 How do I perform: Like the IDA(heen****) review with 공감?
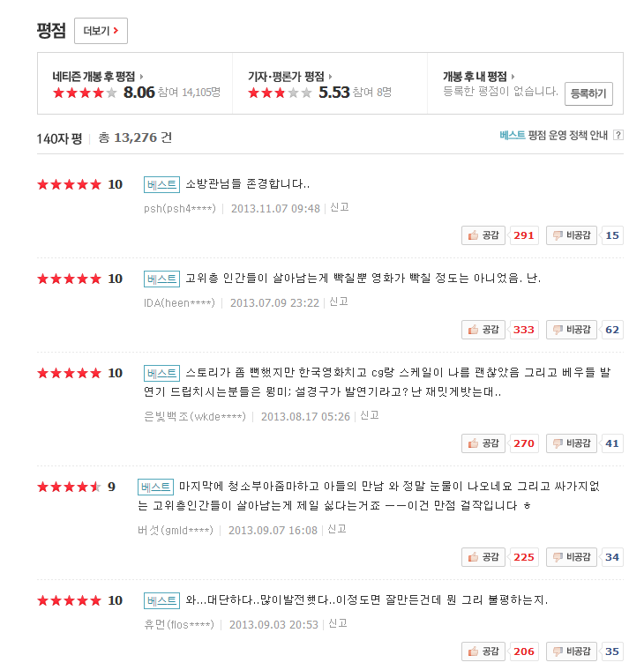tap(483, 330)
